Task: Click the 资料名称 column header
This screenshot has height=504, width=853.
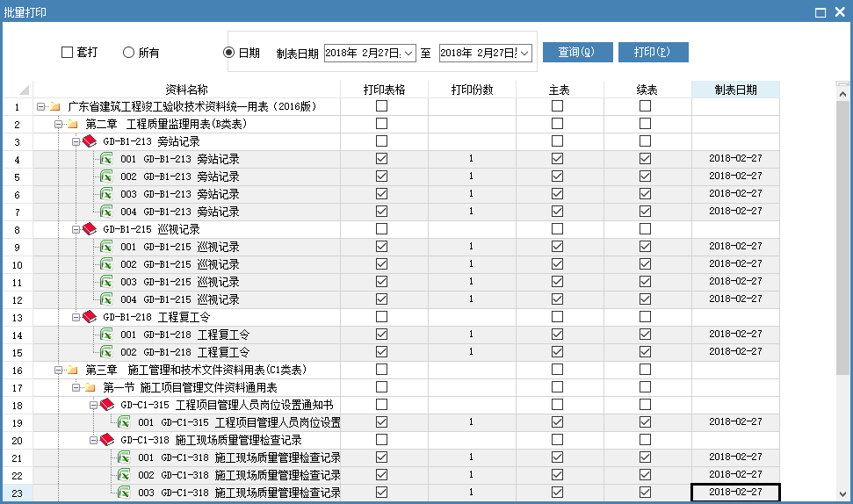Action: 186,90
